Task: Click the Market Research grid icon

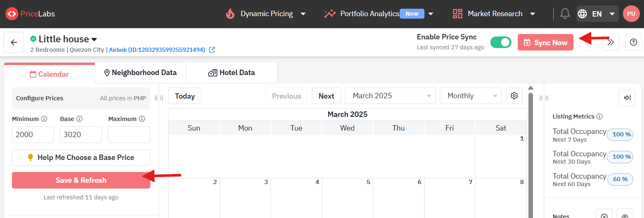Action: 458,14
